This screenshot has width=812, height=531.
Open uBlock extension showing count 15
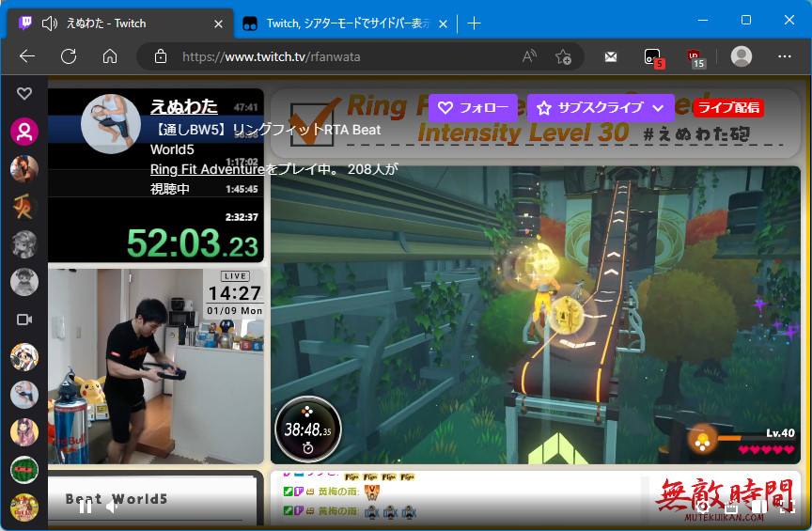(x=695, y=57)
